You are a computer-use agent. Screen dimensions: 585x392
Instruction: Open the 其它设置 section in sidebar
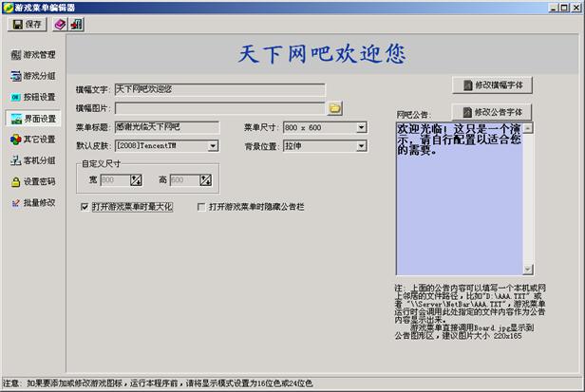[x=32, y=140]
